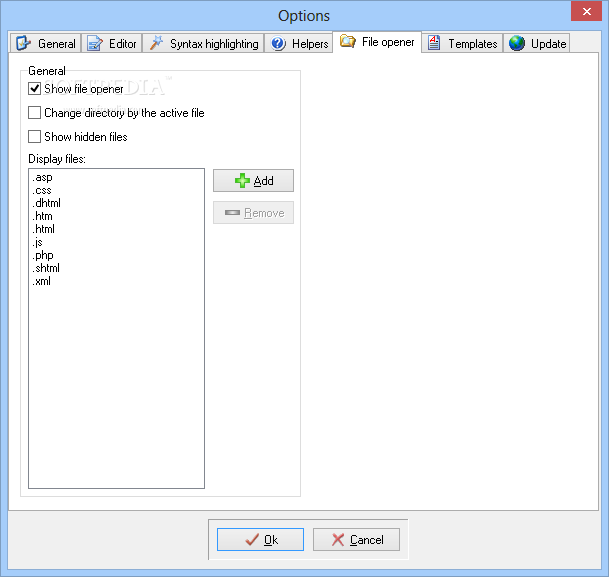609x577 pixels.
Task: Click the General tab icon
Action: point(23,43)
